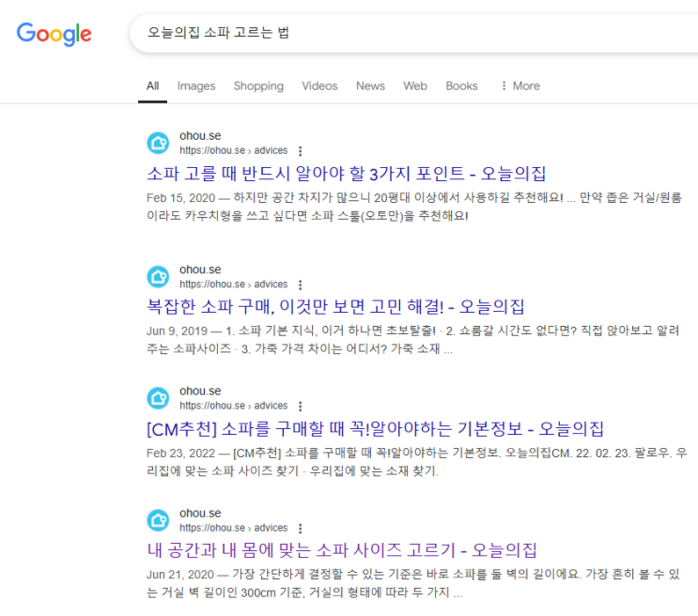
Task: Open link 소파 고를 때 반드시 알아야 할 3가지 포인트
Action: (x=346, y=174)
